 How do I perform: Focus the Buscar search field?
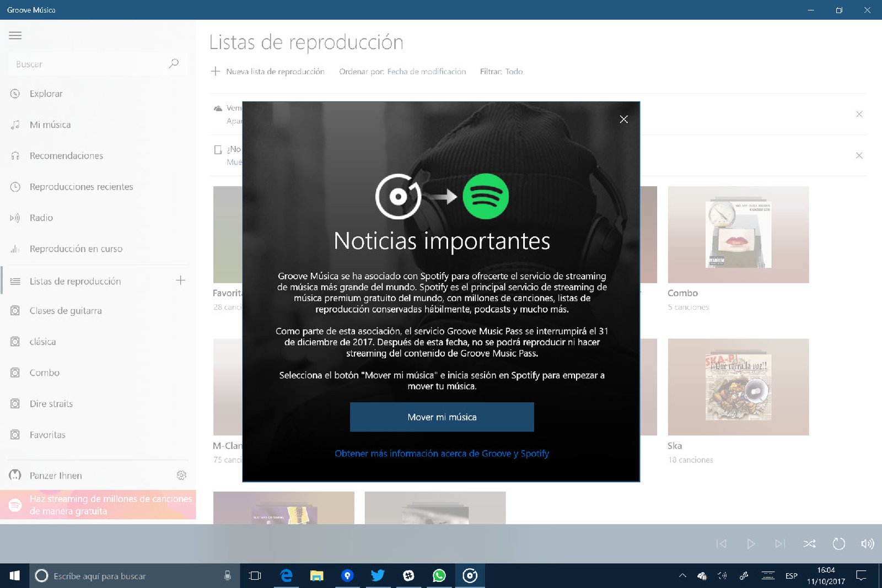pyautogui.click(x=98, y=64)
